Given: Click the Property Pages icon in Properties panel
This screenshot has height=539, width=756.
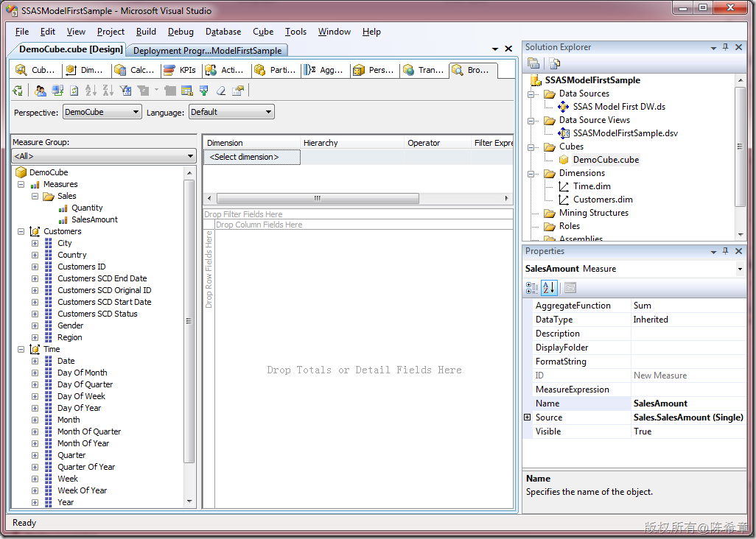Looking at the screenshot, I should [570, 288].
